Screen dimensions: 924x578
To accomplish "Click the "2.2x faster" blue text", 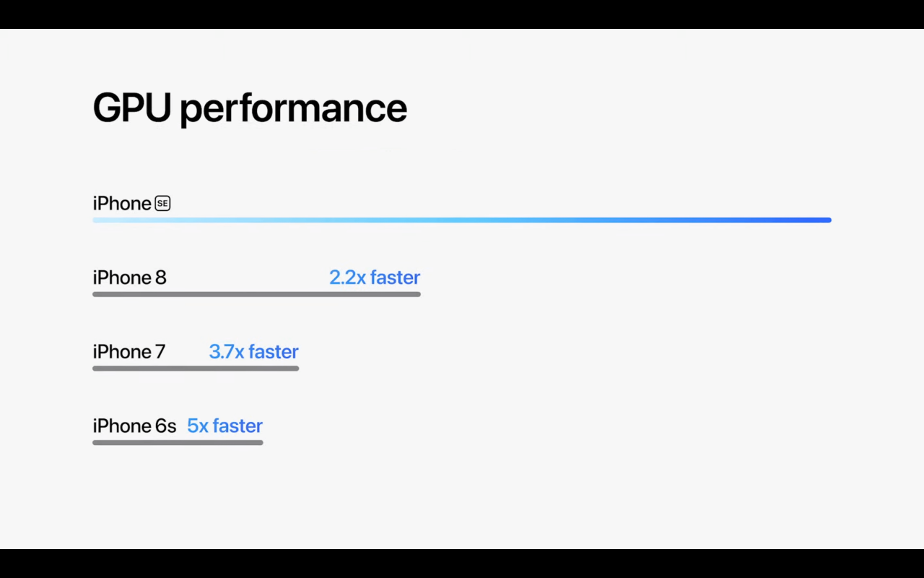I will [x=375, y=277].
